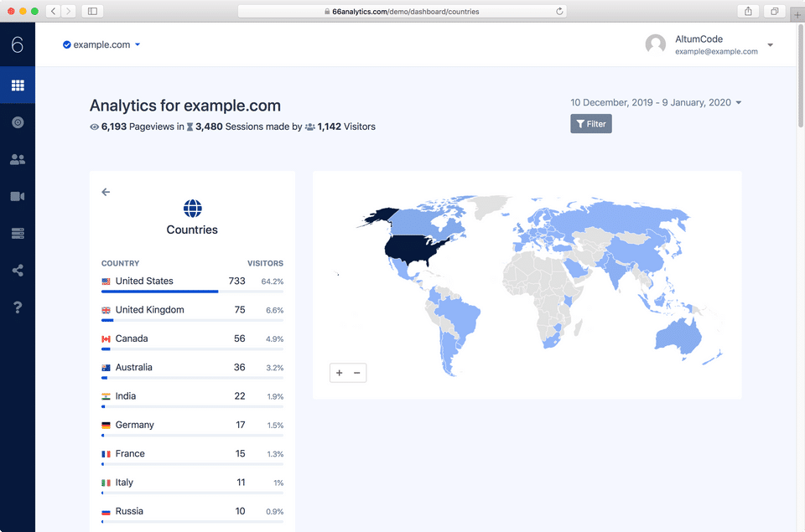
Task: Click Safari's sidebar toggle button
Action: [91, 11]
